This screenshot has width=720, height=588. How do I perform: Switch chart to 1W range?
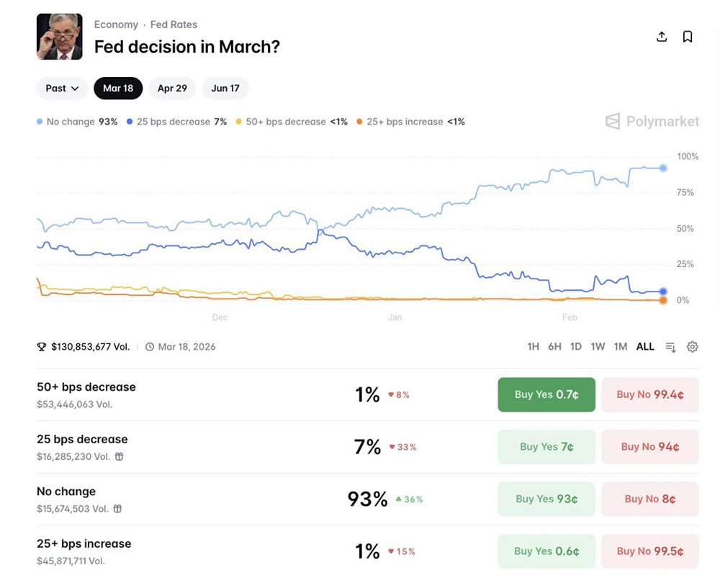(598, 347)
